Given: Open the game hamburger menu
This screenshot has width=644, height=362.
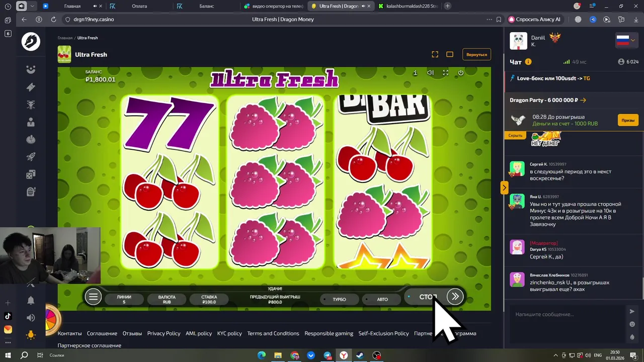Looking at the screenshot, I should point(93,297).
